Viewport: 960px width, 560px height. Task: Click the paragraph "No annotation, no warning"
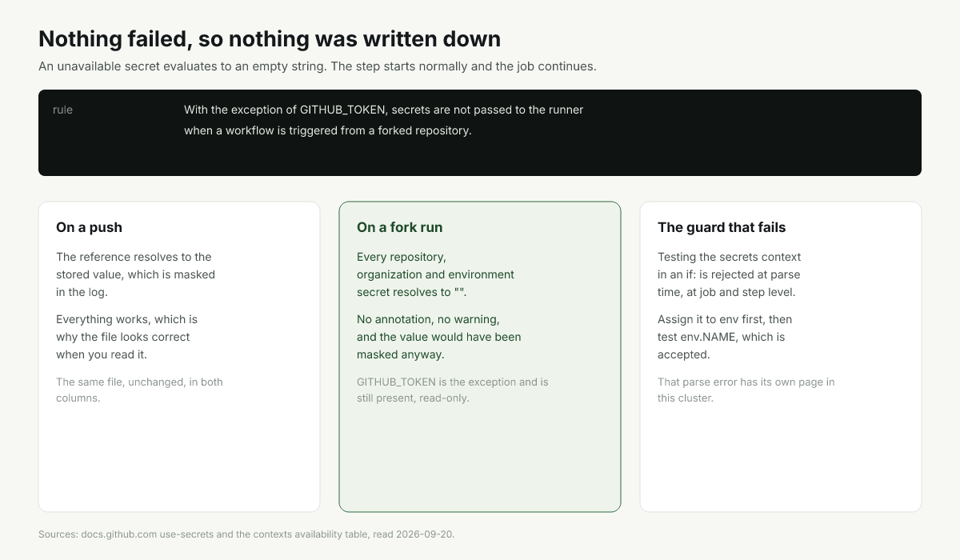(x=439, y=337)
